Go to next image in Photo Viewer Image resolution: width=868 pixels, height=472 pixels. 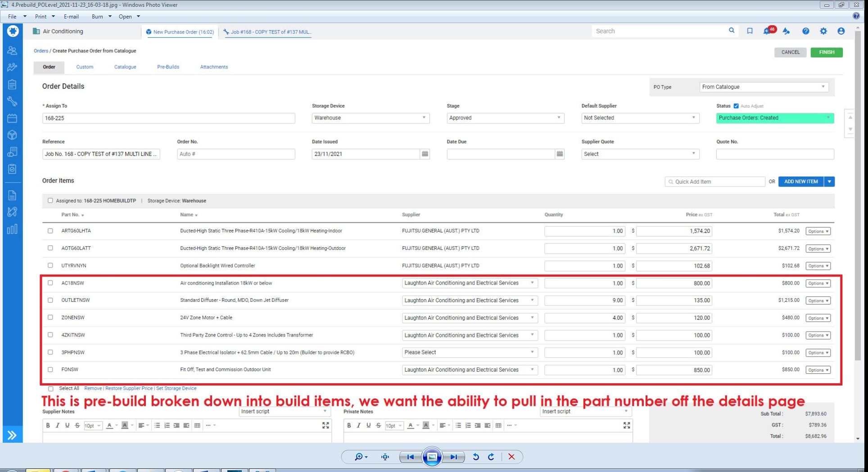click(x=454, y=457)
